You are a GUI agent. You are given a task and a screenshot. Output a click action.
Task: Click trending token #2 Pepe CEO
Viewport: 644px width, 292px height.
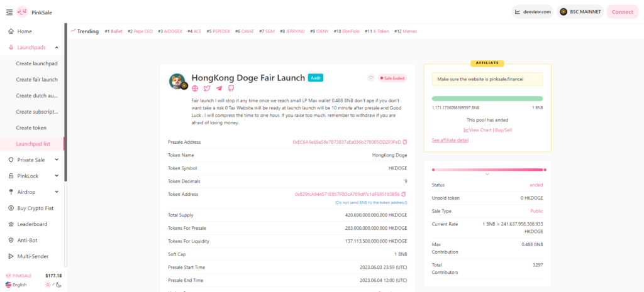[x=140, y=31]
